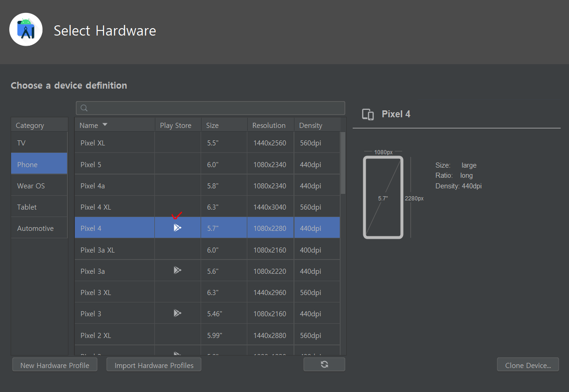The height and width of the screenshot is (392, 569).
Task: Click the device table scrollbar thumb
Action: coord(343,163)
